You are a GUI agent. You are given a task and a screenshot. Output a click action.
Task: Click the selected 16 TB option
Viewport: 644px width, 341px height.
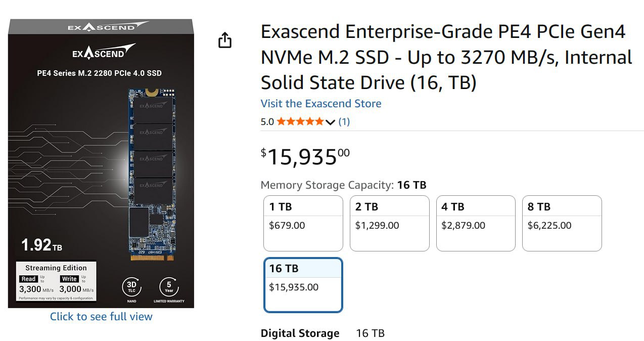click(x=303, y=285)
